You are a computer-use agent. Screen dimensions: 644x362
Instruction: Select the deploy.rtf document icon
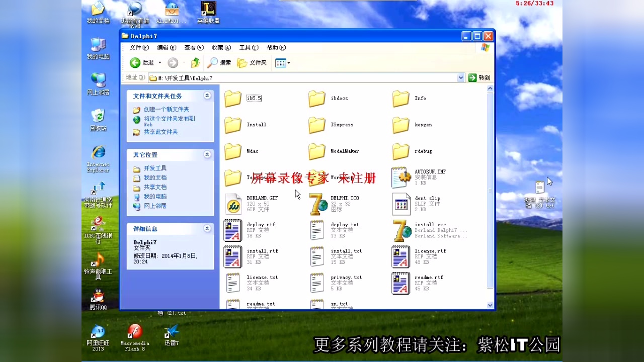tap(233, 230)
